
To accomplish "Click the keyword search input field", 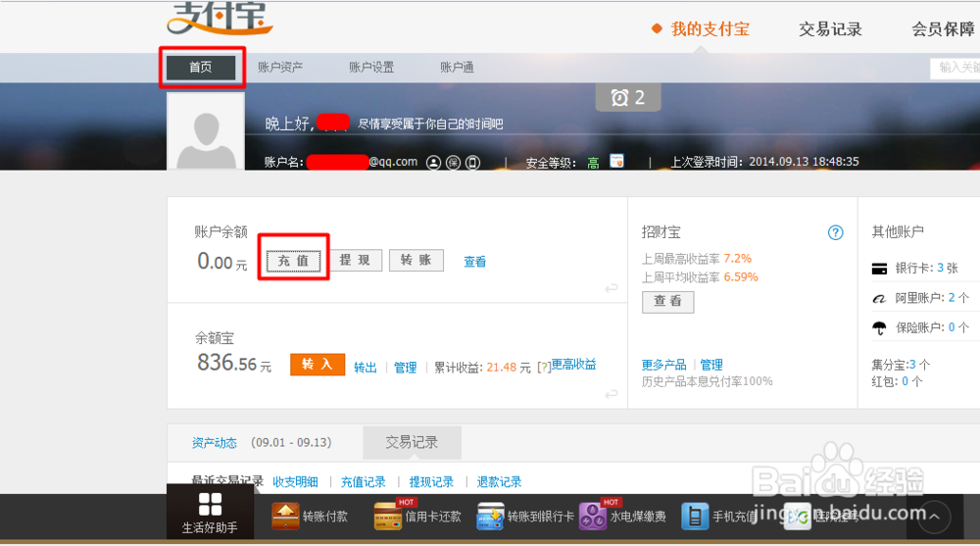I will pyautogui.click(x=955, y=68).
